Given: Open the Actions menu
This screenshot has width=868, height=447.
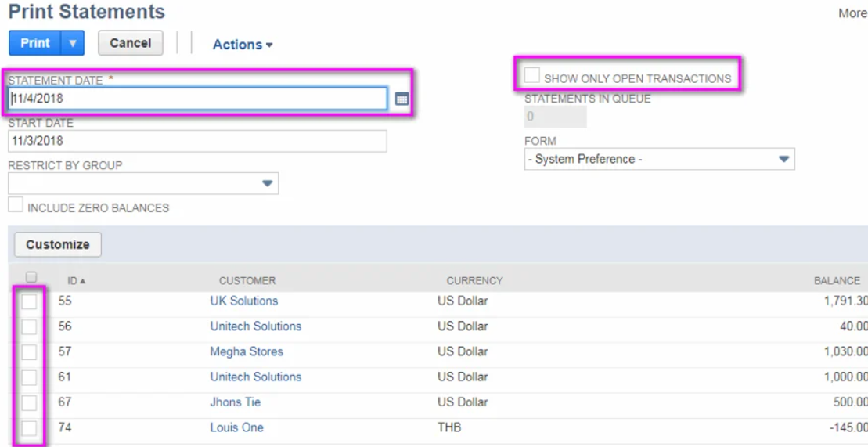Looking at the screenshot, I should (243, 45).
